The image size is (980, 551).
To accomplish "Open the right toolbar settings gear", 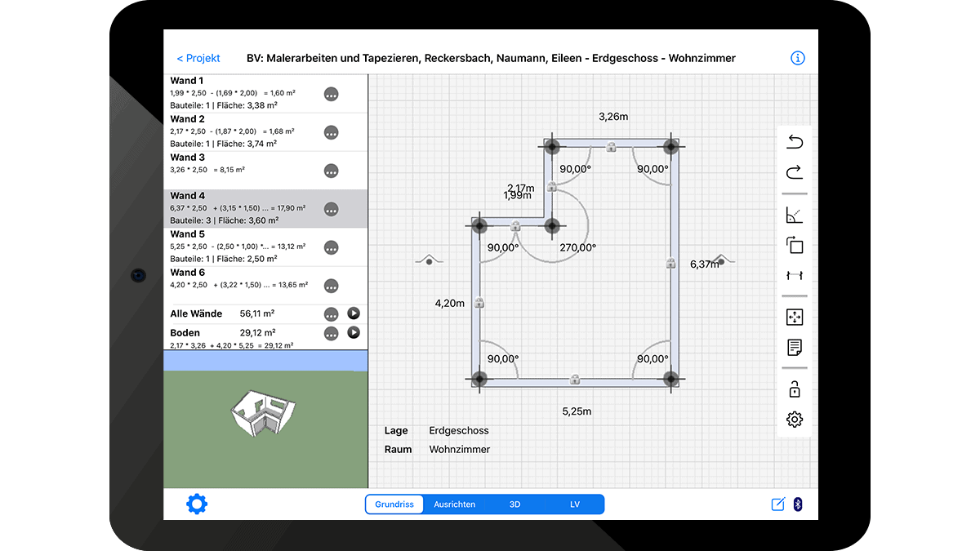I will coord(795,420).
